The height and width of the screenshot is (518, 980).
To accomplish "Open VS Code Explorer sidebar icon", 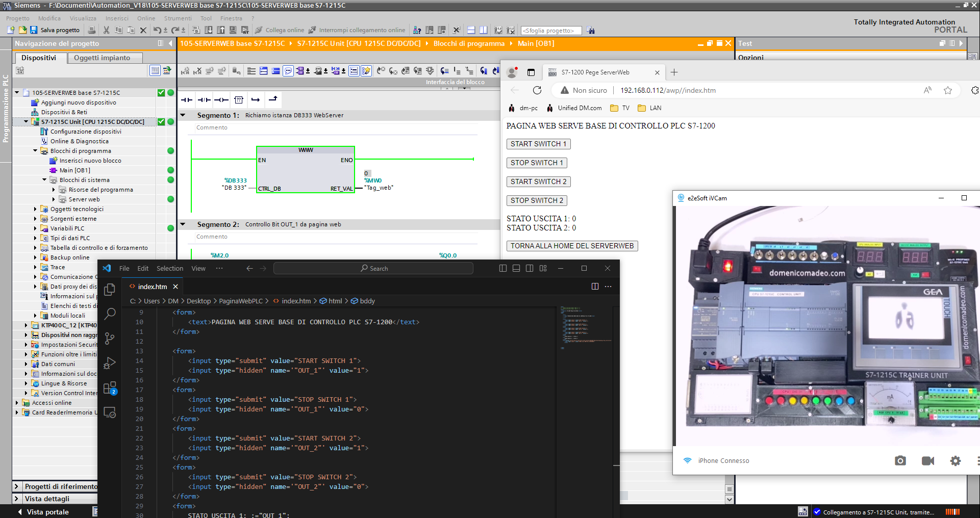I will pos(110,290).
